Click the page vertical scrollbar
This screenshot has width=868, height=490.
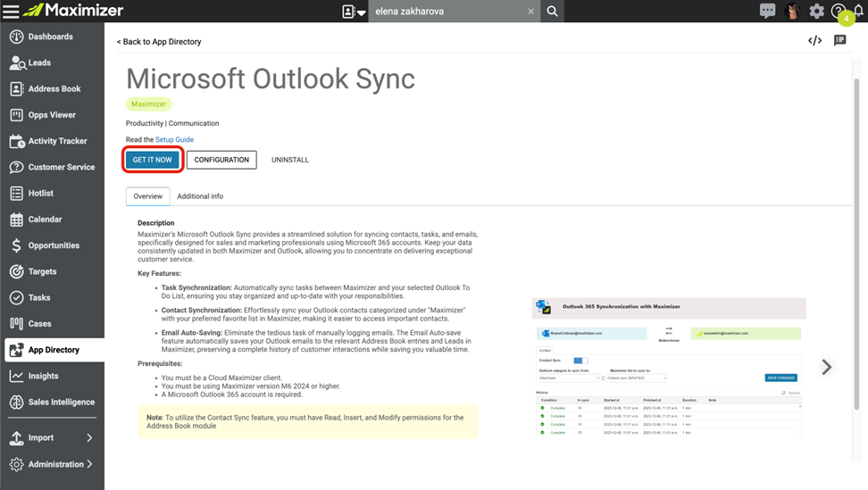pos(856,244)
